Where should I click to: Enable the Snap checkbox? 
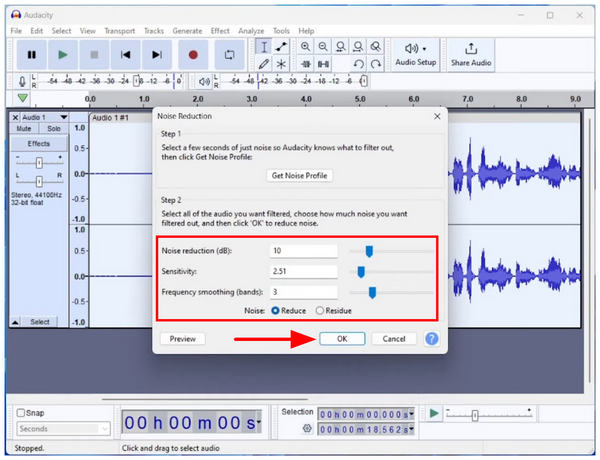pos(21,413)
